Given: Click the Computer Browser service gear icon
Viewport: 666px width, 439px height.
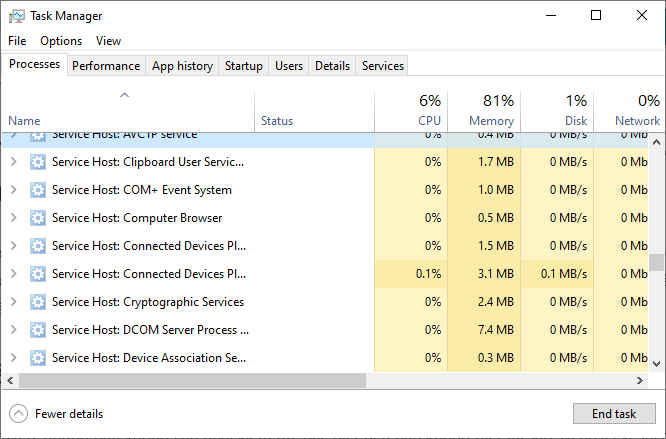Looking at the screenshot, I should pos(38,218).
